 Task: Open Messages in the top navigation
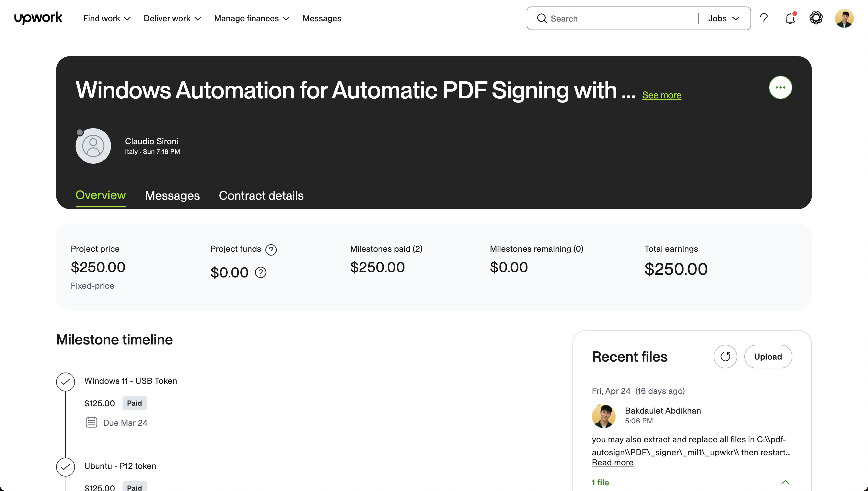pos(322,18)
